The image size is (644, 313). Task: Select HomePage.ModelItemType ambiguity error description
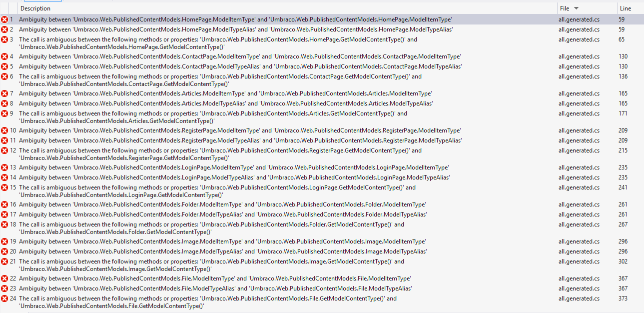235,19
